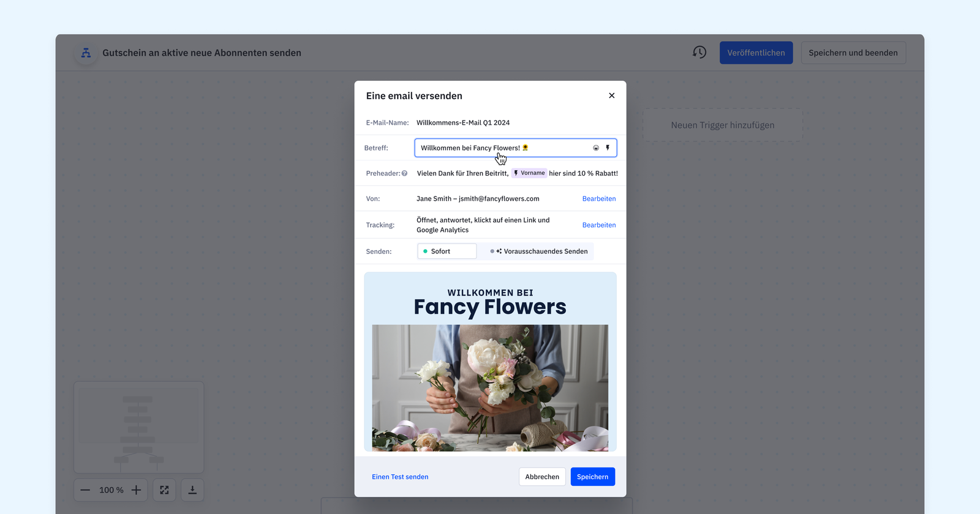This screenshot has height=514, width=980.
Task: Zoom out with the minus icon
Action: 85,490
